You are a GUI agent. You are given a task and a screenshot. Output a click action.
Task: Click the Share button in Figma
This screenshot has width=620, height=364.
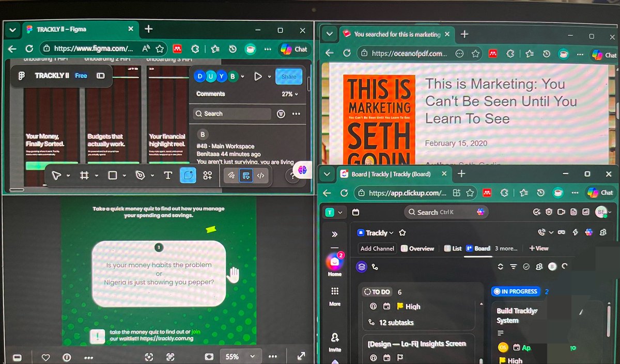[289, 76]
